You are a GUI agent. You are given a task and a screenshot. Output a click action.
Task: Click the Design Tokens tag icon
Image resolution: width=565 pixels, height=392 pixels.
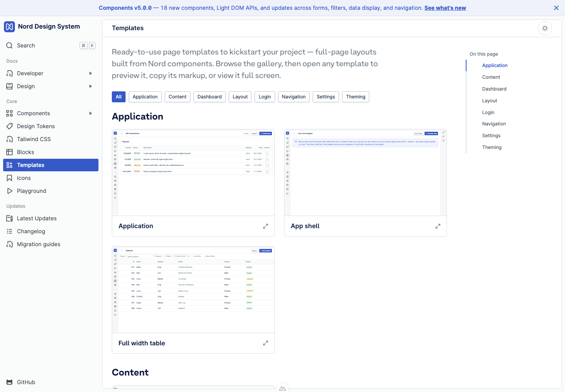point(9,126)
